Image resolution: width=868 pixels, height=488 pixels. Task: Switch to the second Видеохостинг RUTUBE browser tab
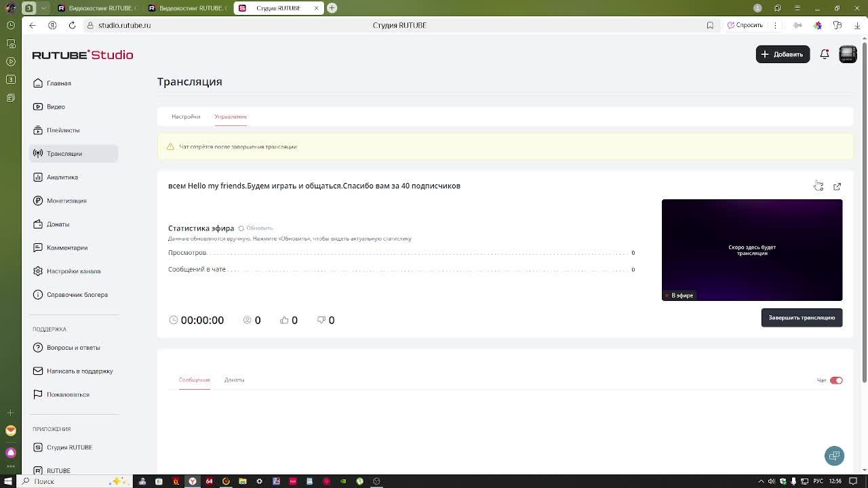(187, 8)
